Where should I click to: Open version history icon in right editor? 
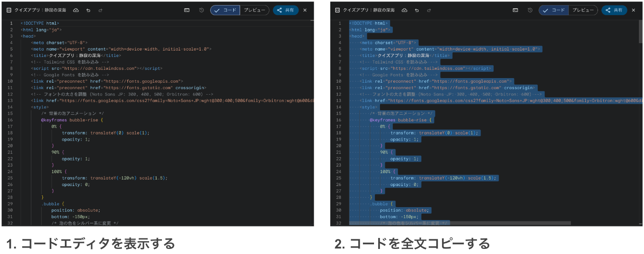[x=530, y=10]
